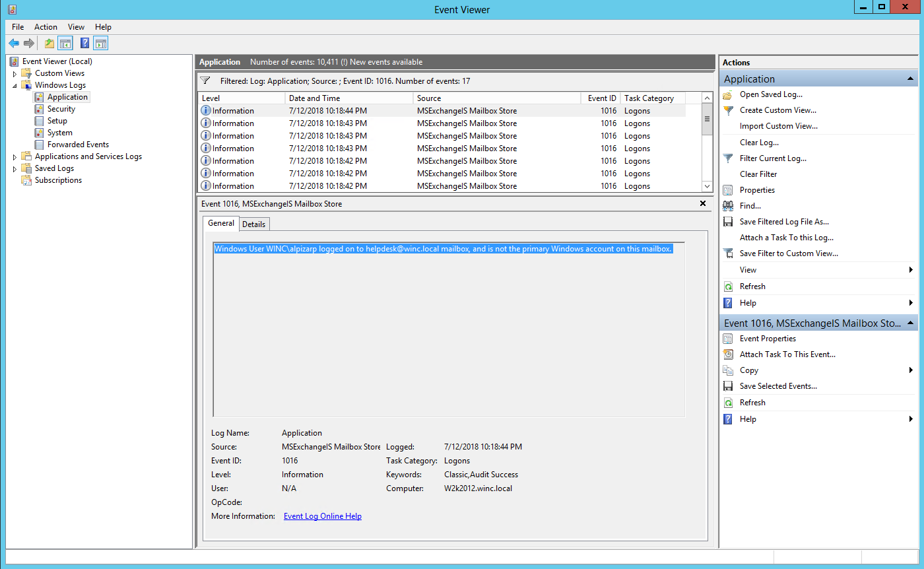Open the Action menu
924x569 pixels.
tap(46, 26)
